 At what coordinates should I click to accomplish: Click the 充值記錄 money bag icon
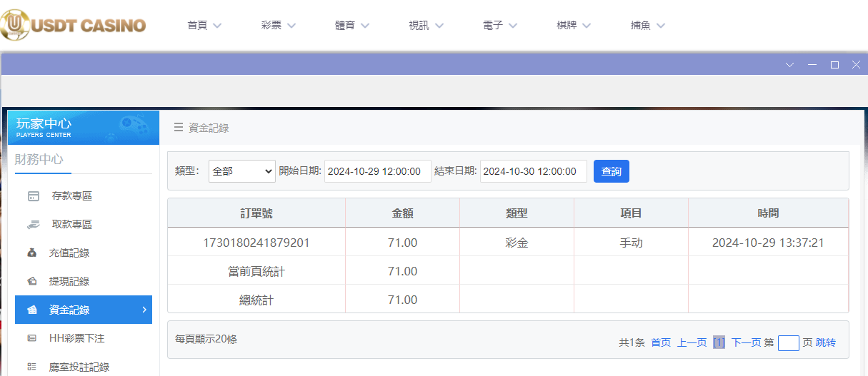coord(32,253)
